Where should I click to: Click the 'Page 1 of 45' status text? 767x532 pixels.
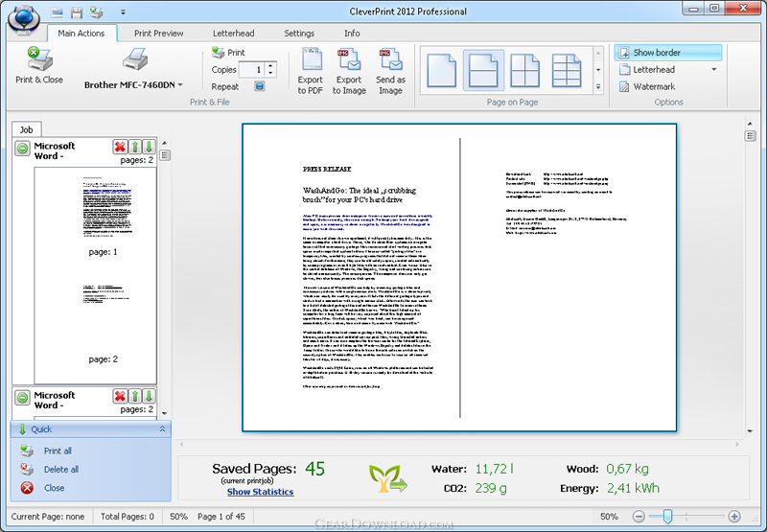coord(221,517)
